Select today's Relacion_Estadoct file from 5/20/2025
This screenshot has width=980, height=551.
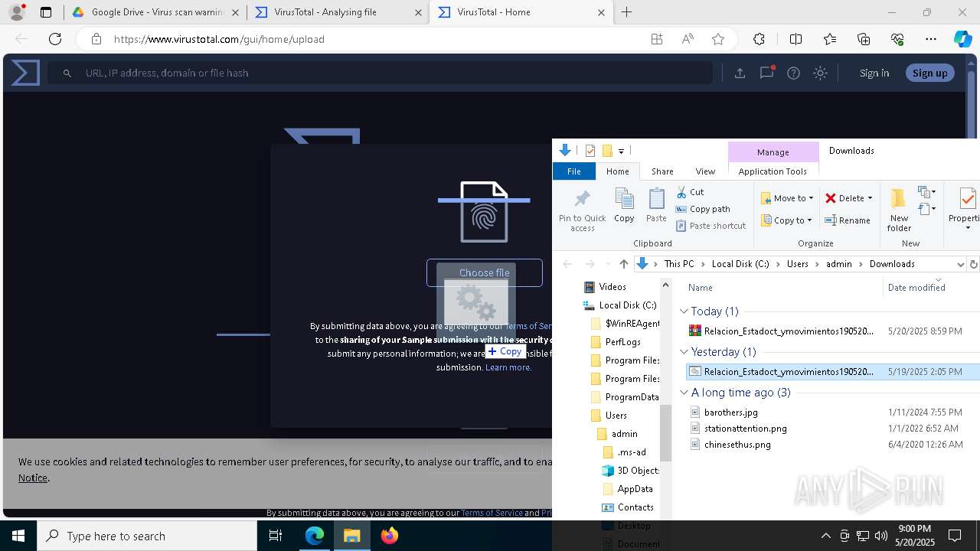pos(833,331)
